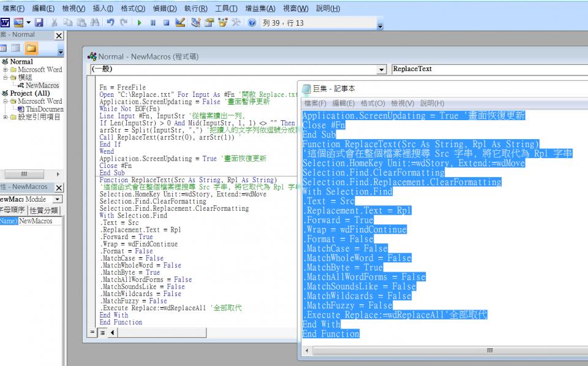This screenshot has width=588, height=366.
Task: Switch to procedure view at code window bottom-left
Action: 93,332
